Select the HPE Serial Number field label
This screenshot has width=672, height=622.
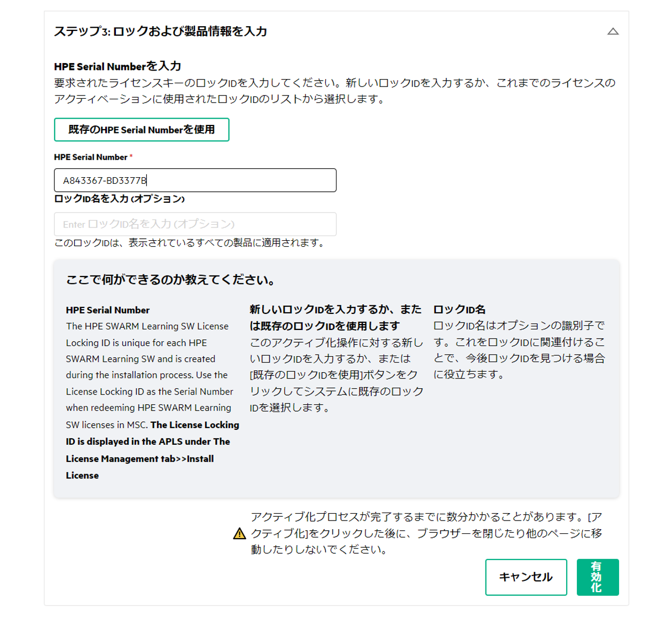pyautogui.click(x=90, y=157)
